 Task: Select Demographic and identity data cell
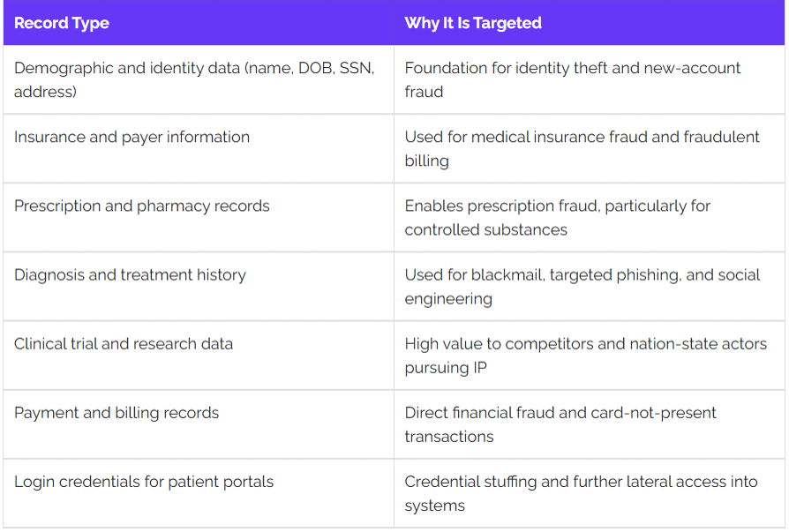[199, 79]
